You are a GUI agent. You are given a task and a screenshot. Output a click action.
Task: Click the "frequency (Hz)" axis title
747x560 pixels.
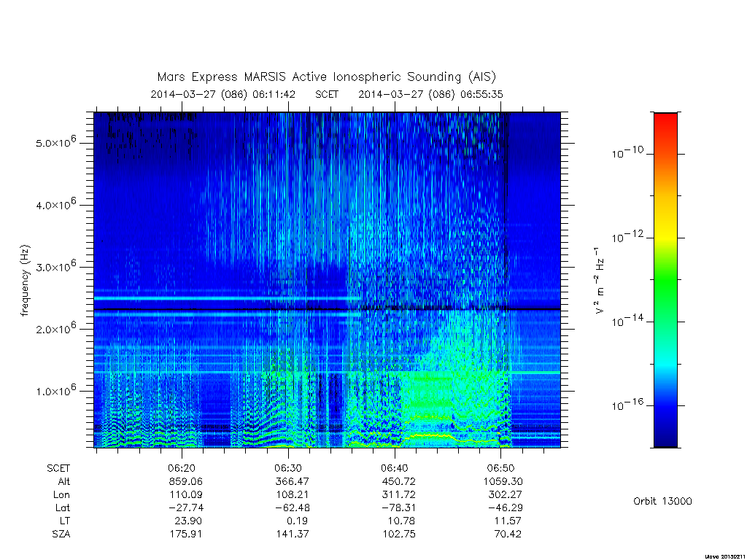tap(25, 281)
